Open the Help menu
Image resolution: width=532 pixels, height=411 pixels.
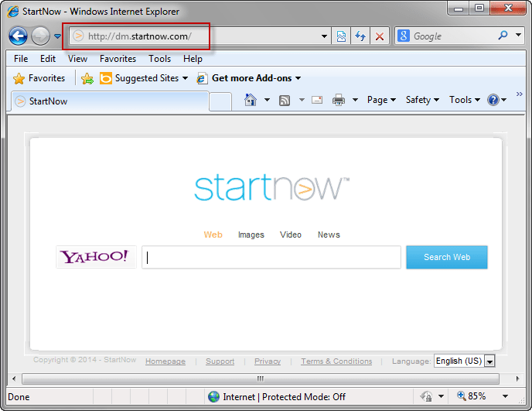(x=193, y=59)
